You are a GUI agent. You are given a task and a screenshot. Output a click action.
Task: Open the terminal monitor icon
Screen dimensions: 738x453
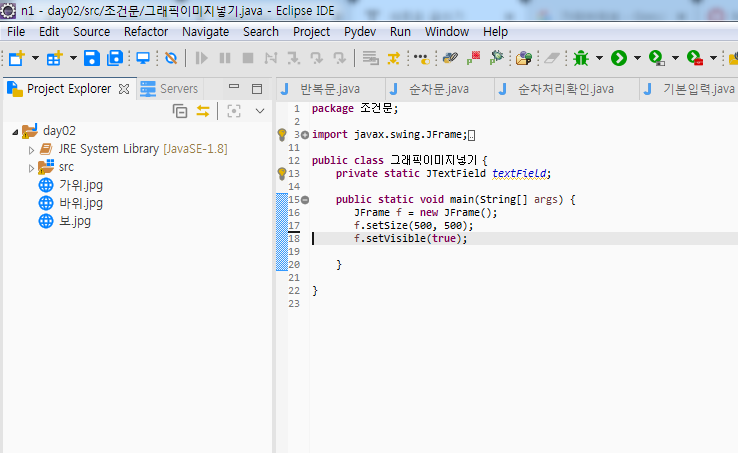143,58
